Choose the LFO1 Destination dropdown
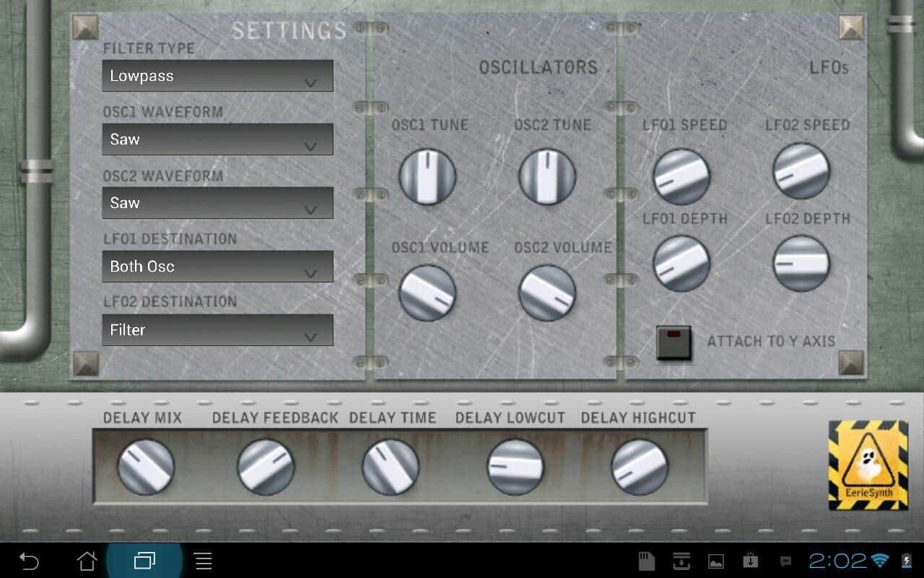Screen dimensions: 924x578 (217, 267)
